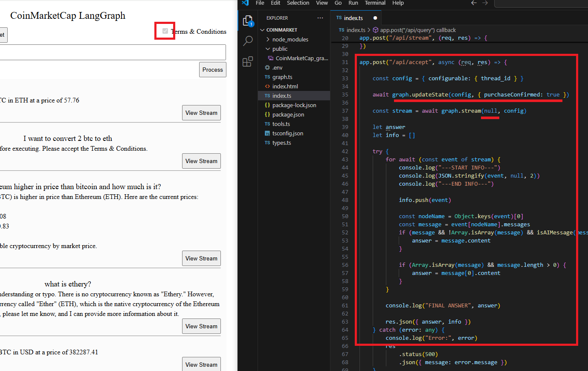The height and width of the screenshot is (371, 588).
Task: Click tsconfig.json file icon
Action: (x=267, y=133)
